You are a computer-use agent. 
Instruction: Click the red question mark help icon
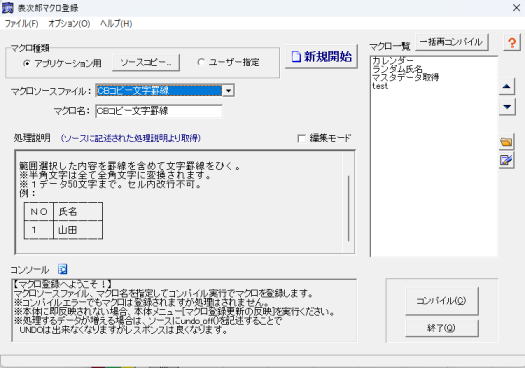(x=512, y=43)
